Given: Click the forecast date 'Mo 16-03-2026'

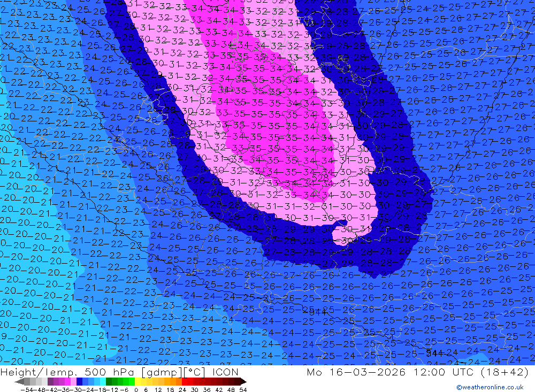Looking at the screenshot, I should click(x=356, y=372).
